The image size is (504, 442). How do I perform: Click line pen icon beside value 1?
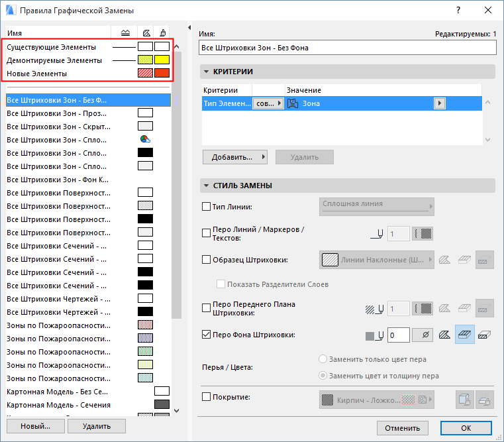click(x=377, y=234)
